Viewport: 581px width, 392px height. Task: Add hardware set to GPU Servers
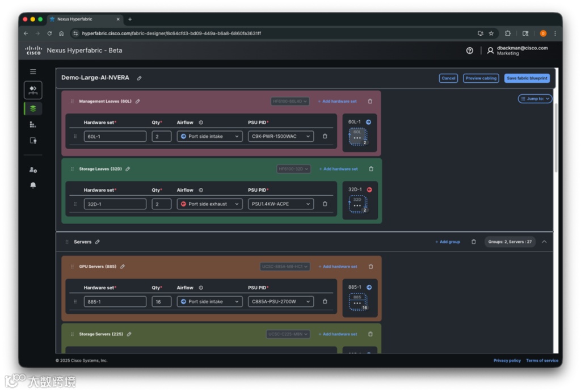click(x=338, y=267)
